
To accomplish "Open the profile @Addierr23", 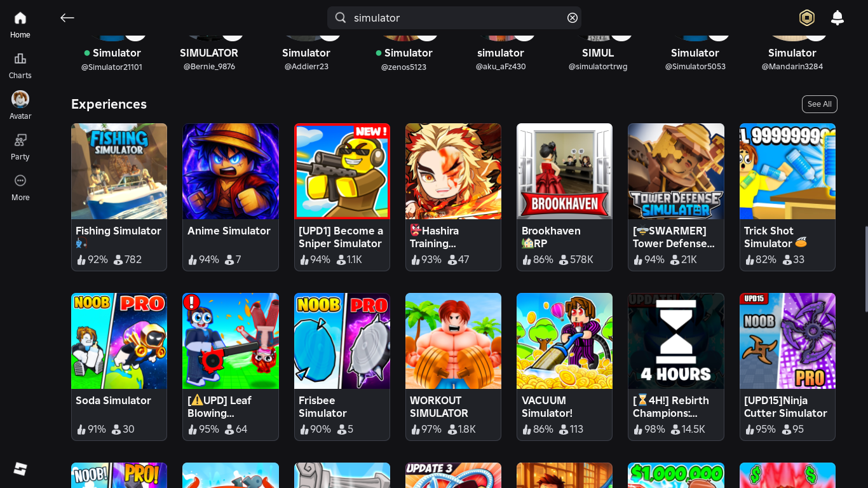I will tap(306, 59).
